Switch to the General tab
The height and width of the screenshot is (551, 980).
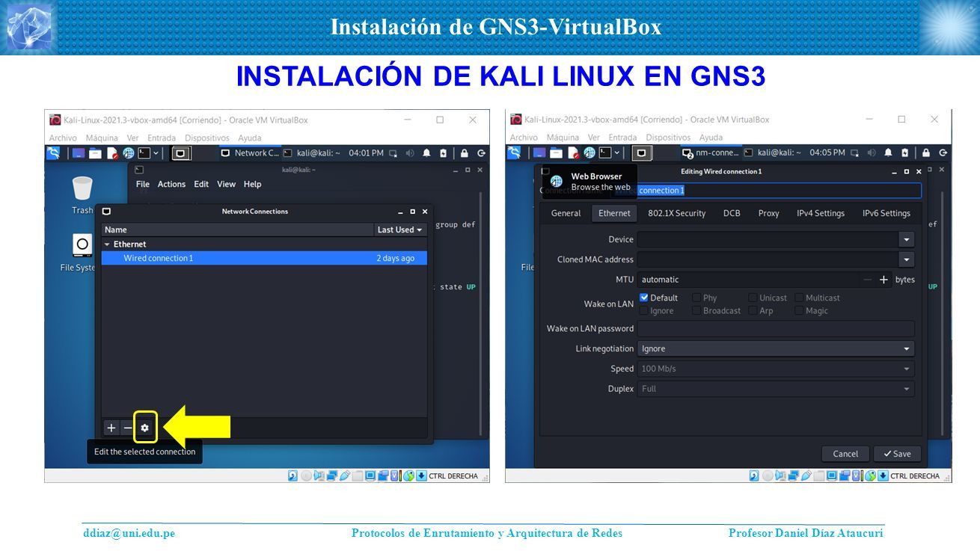coord(566,213)
